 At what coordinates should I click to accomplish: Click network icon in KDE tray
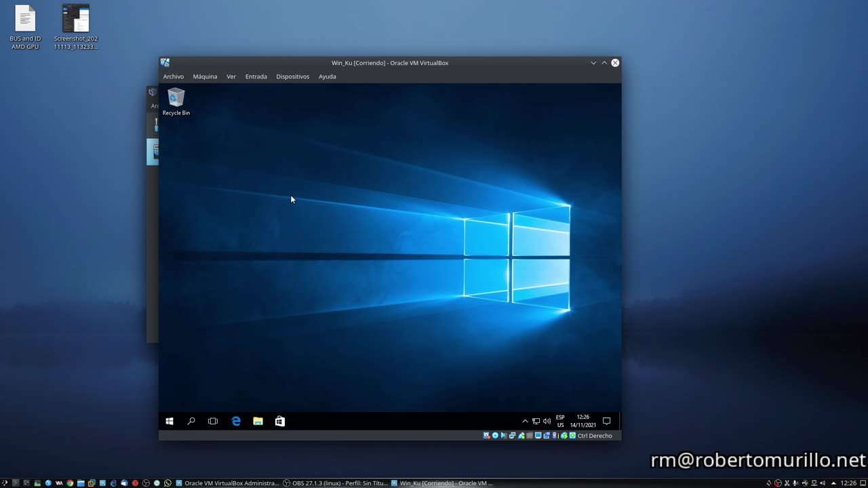814,483
